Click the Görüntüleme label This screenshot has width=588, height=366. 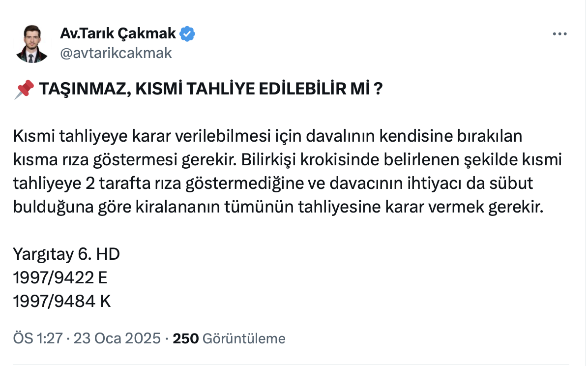click(244, 338)
